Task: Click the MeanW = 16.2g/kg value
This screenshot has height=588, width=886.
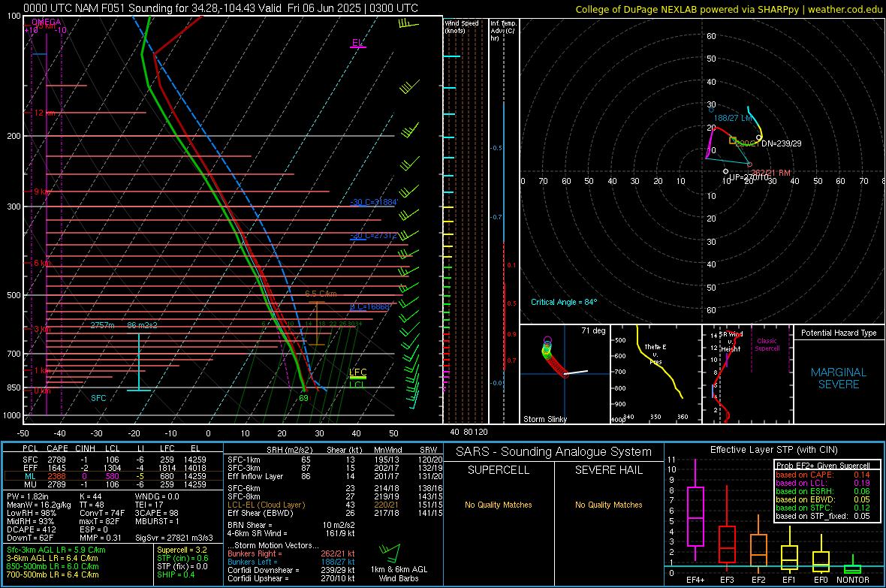Action: coord(39,505)
